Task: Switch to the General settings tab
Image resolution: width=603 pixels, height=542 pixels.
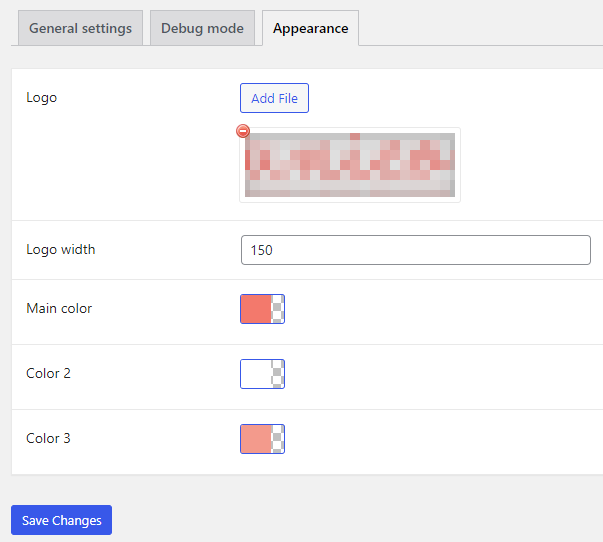Action: pos(80,28)
